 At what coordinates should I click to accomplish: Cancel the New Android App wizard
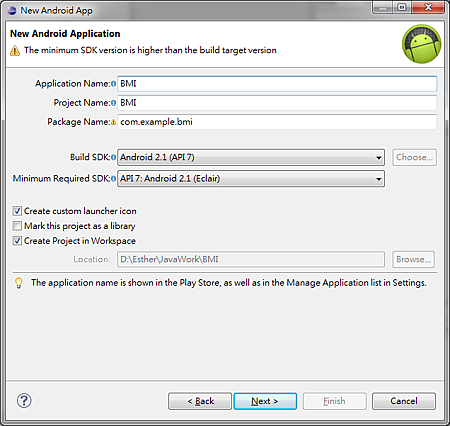[x=404, y=401]
